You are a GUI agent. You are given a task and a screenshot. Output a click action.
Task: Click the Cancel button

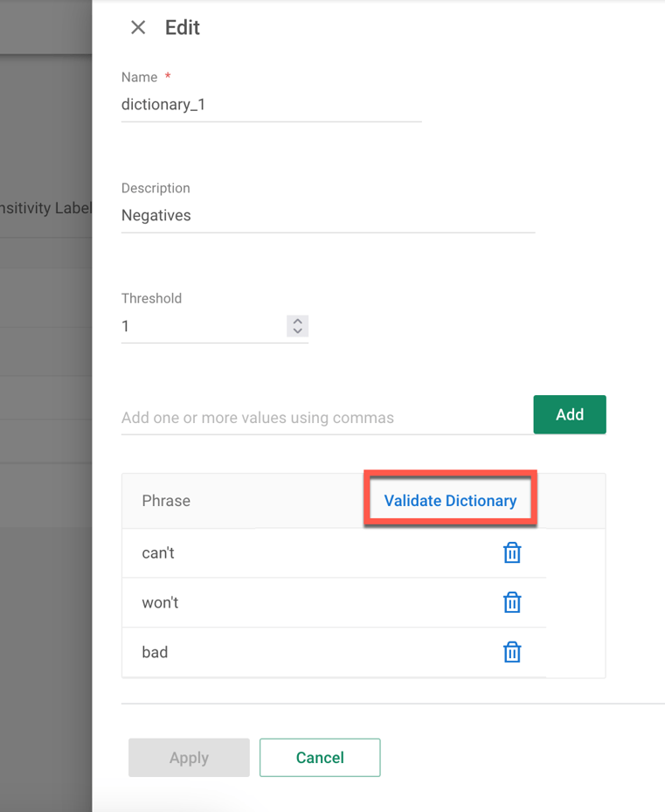pyautogui.click(x=319, y=757)
